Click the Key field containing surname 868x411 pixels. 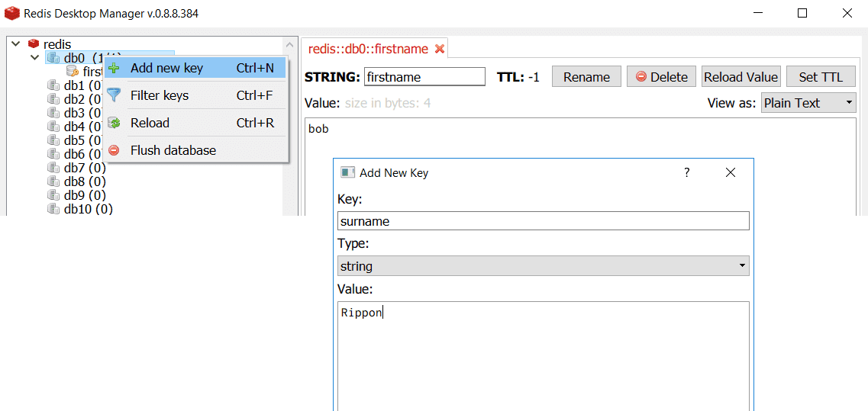coord(543,221)
